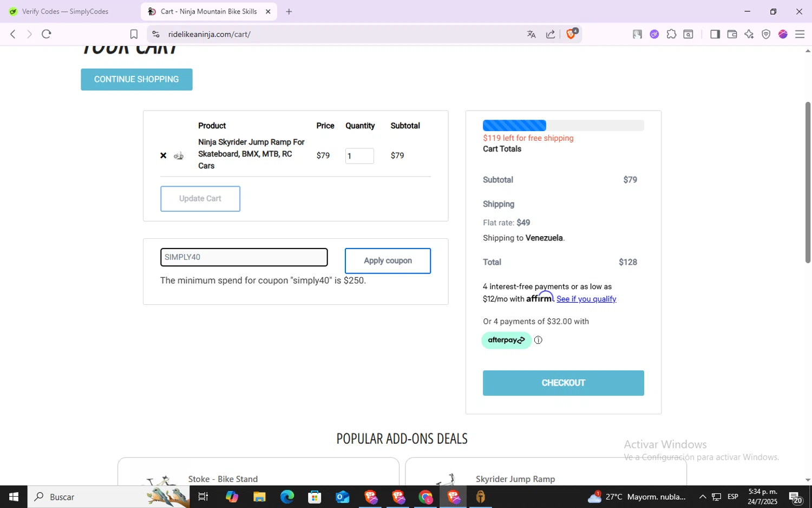Open Outlook from the taskbar
812x508 pixels.
342,497
